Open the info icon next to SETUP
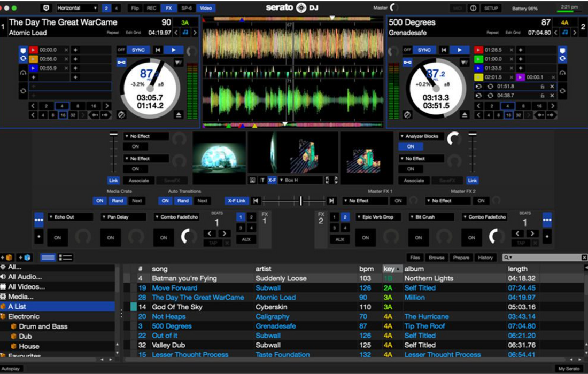 coord(473,8)
